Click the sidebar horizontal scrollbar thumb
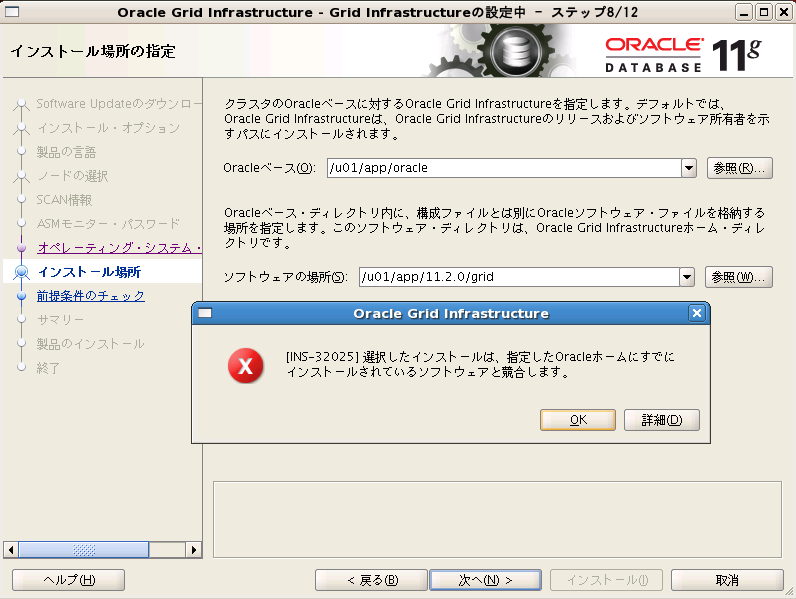 point(84,550)
